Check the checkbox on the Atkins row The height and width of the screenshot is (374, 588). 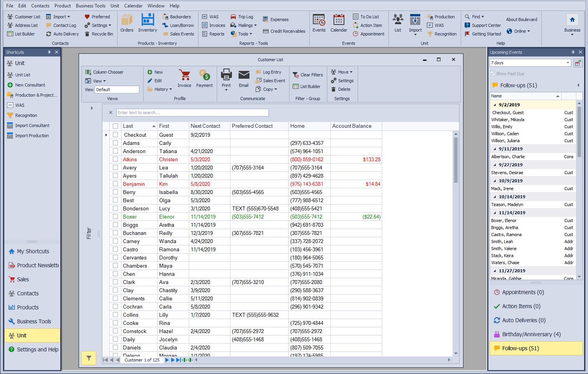115,159
